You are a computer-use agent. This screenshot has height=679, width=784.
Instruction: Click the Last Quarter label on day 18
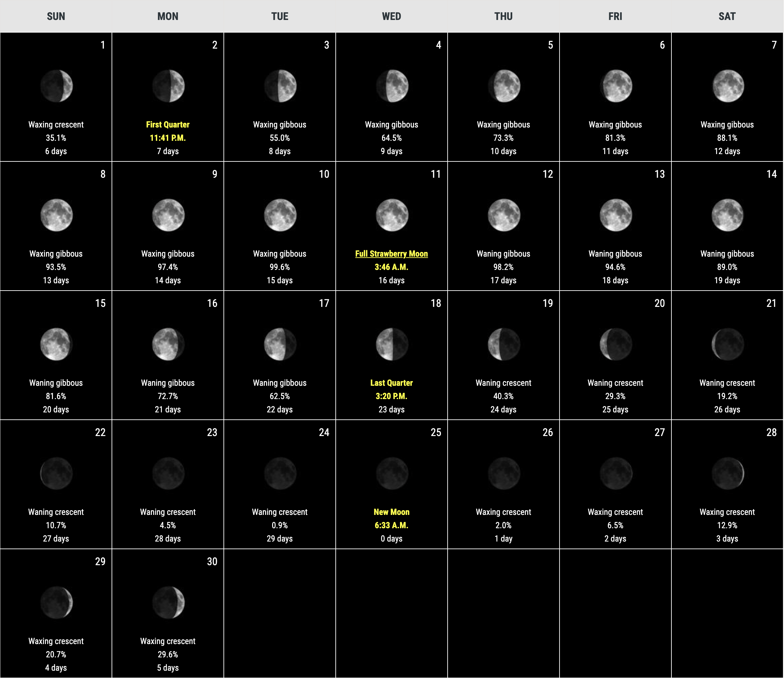pos(391,383)
